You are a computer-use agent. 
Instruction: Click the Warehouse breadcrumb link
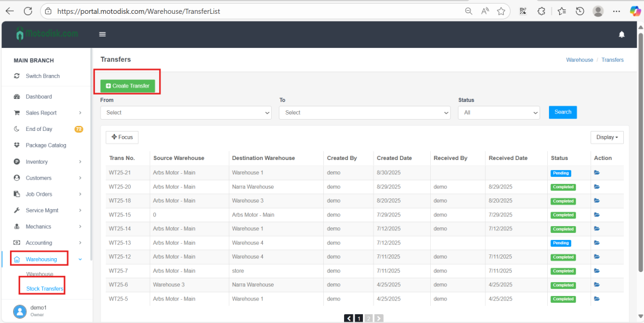[x=579, y=60]
